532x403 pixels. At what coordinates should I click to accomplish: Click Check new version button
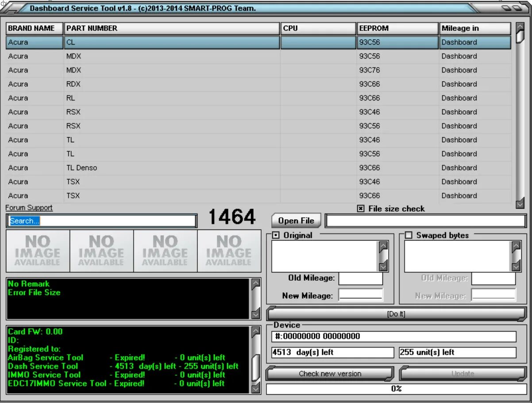point(330,374)
